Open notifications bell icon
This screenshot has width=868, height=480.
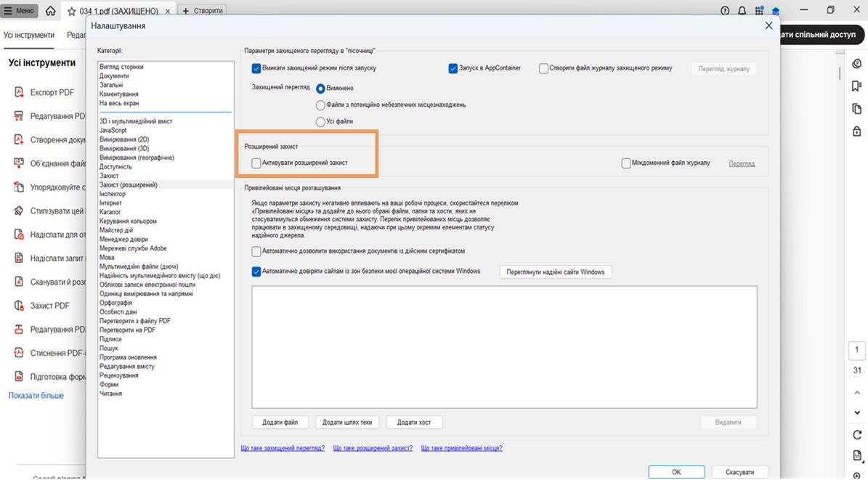742,10
